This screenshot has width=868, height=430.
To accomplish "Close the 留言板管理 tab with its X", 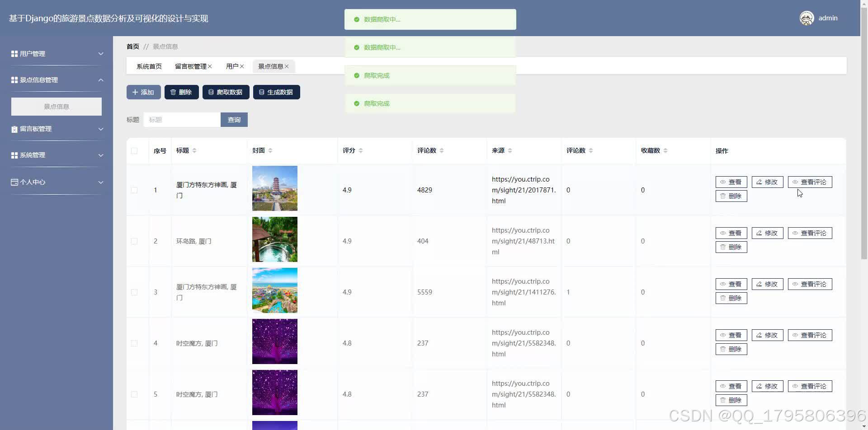I will point(210,66).
